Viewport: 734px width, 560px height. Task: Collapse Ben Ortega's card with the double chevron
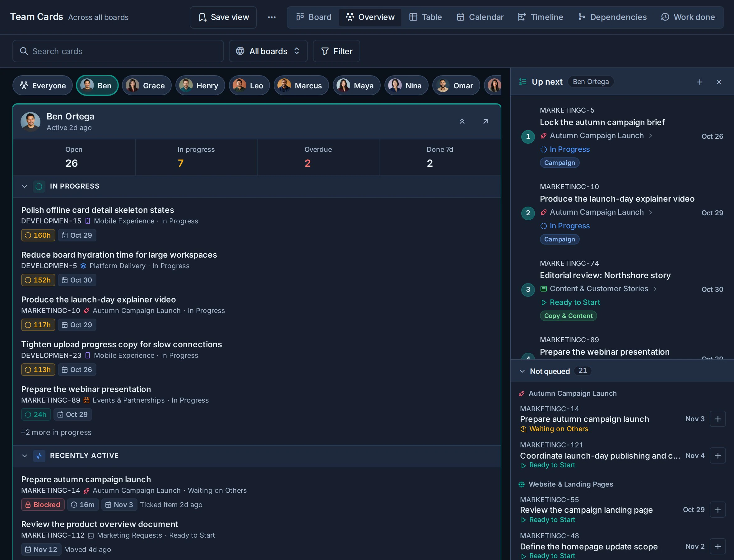click(462, 121)
